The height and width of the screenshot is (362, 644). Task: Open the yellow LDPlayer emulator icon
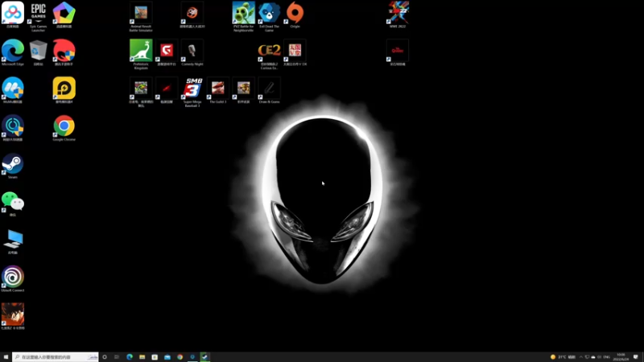tap(64, 90)
